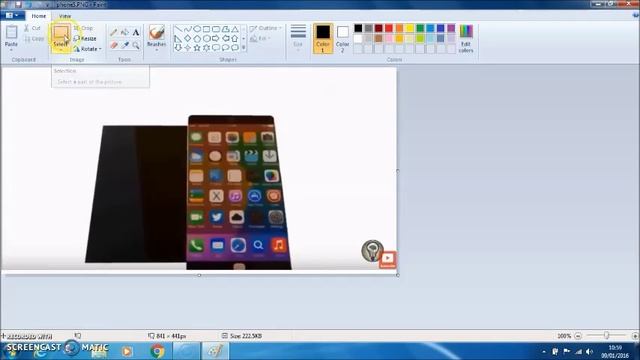Pick the Down arrow shape
This screenshot has width=640, height=360.
(178, 48)
